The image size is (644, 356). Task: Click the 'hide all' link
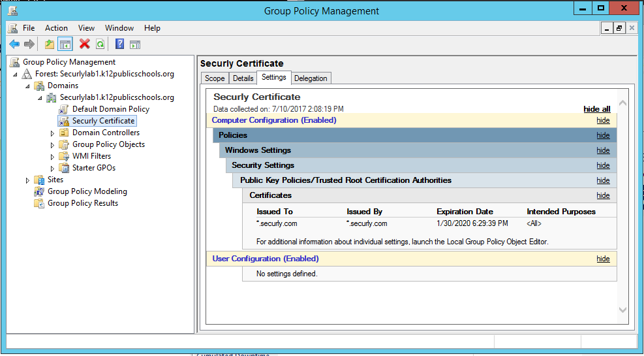pyautogui.click(x=597, y=109)
